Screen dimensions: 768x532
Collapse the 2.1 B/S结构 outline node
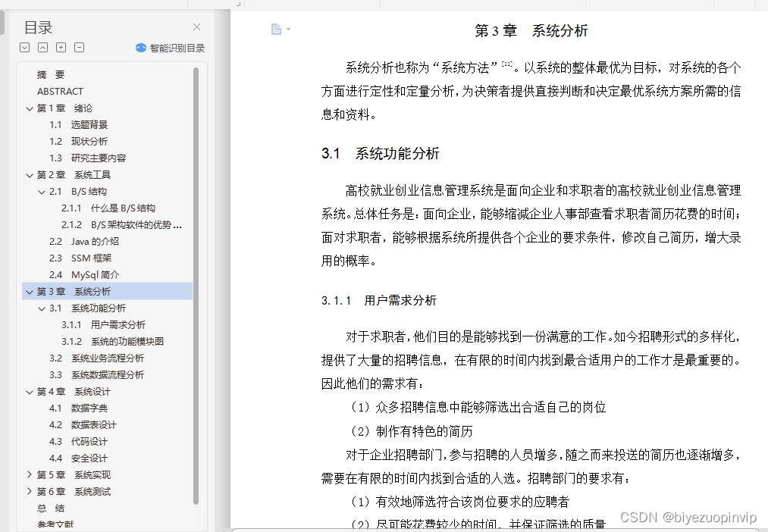[42, 192]
